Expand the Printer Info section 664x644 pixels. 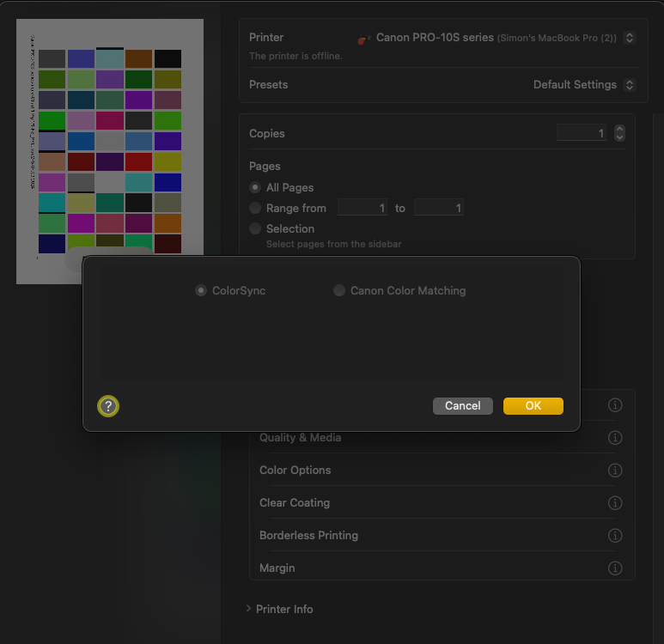249,609
